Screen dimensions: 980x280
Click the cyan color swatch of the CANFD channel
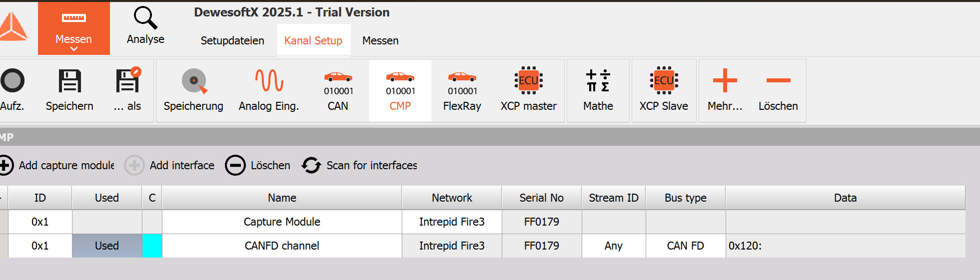pos(152,246)
